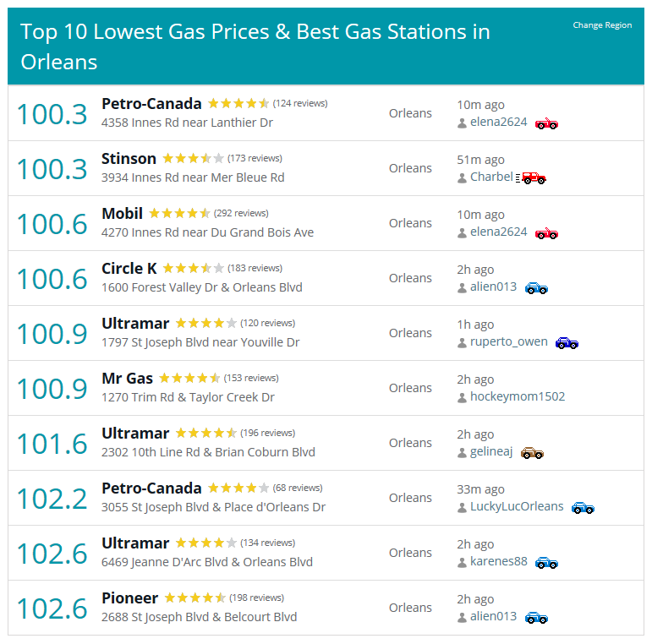The height and width of the screenshot is (644, 652).
Task: Click the red car icon beside Charbel
Action: click(531, 177)
